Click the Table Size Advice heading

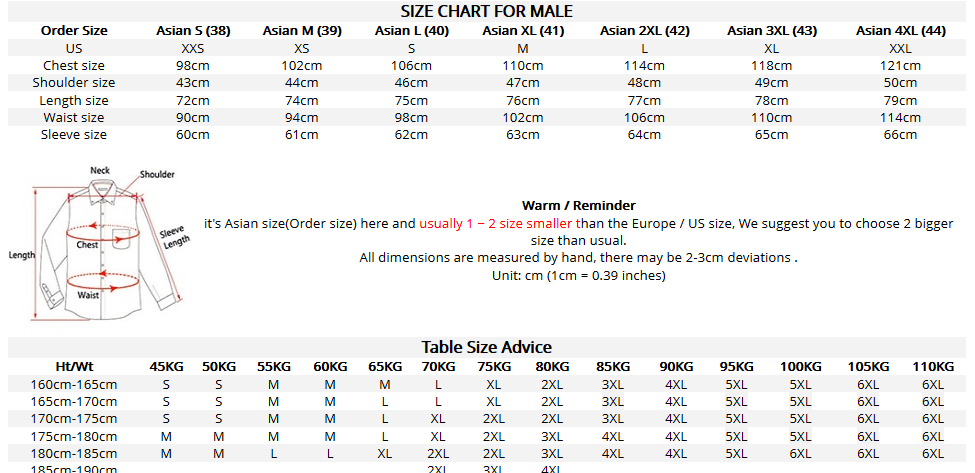pos(487,346)
